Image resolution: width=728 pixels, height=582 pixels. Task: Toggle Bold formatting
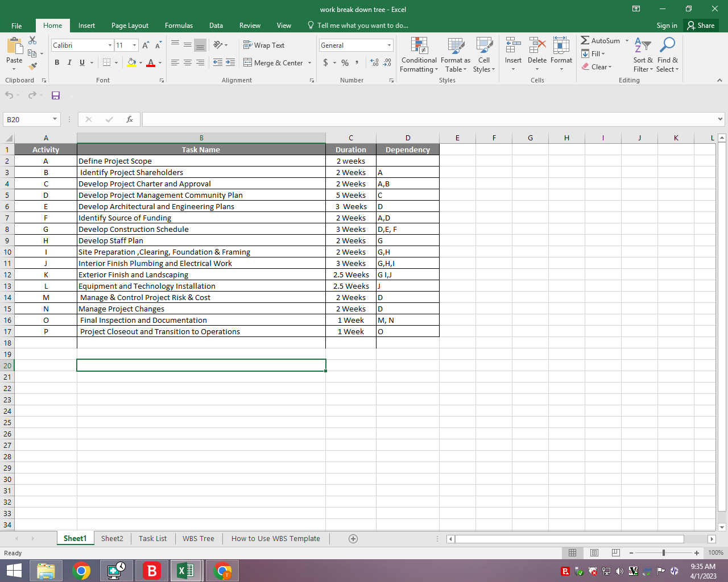[57, 63]
